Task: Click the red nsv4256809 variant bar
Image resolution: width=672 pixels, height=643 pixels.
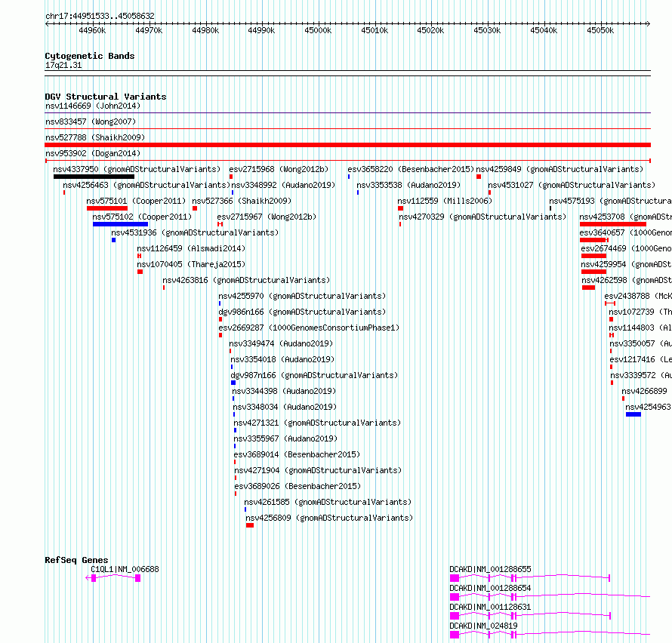Action: (x=250, y=525)
